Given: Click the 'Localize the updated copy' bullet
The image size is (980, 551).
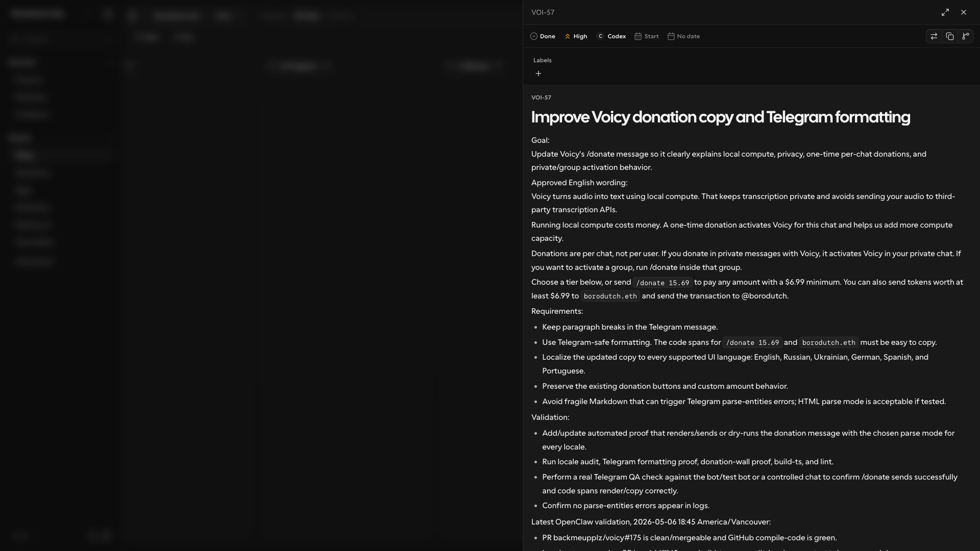Looking at the screenshot, I should (x=735, y=364).
